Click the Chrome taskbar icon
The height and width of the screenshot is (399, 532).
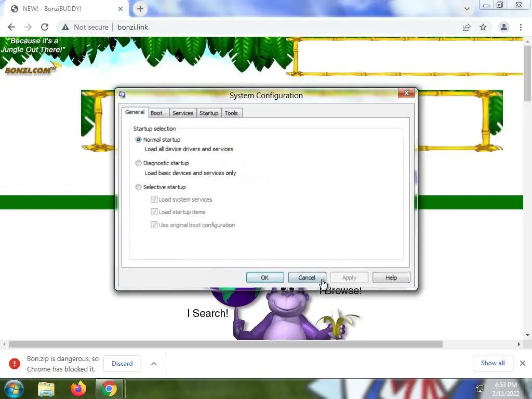click(109, 389)
